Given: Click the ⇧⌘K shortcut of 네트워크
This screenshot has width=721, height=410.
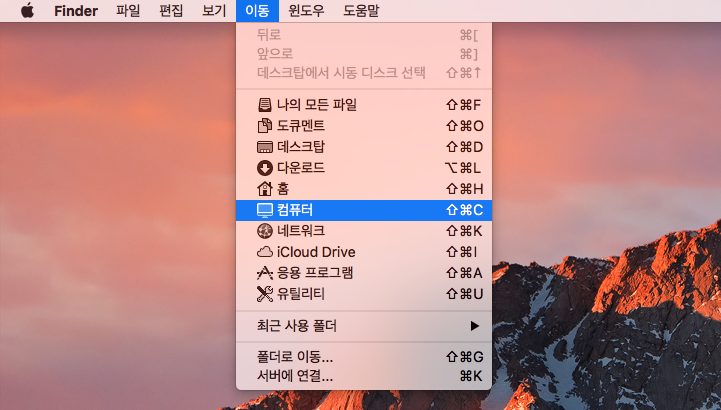Looking at the screenshot, I should click(x=464, y=231).
